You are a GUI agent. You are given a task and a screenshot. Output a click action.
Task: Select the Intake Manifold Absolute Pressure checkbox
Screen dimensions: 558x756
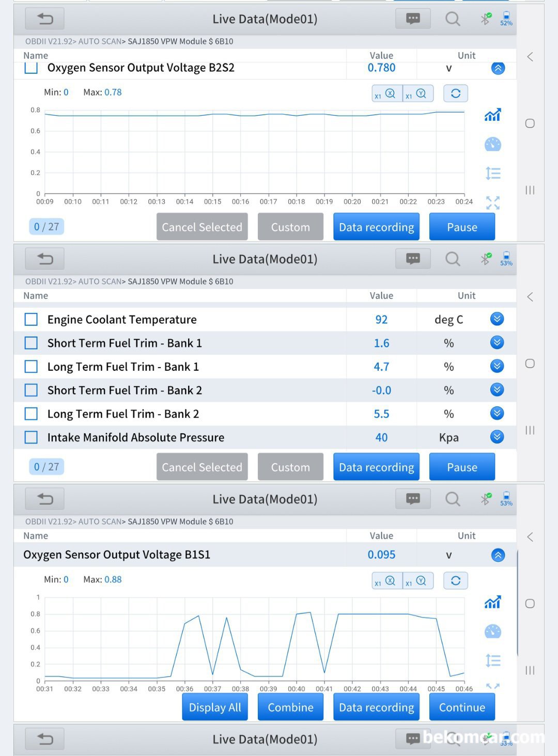click(x=31, y=437)
